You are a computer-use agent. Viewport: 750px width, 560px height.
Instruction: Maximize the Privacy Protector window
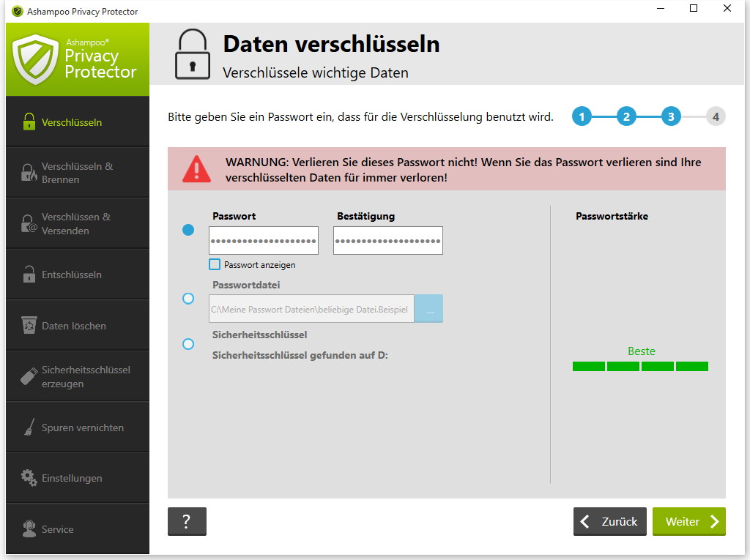pos(694,9)
